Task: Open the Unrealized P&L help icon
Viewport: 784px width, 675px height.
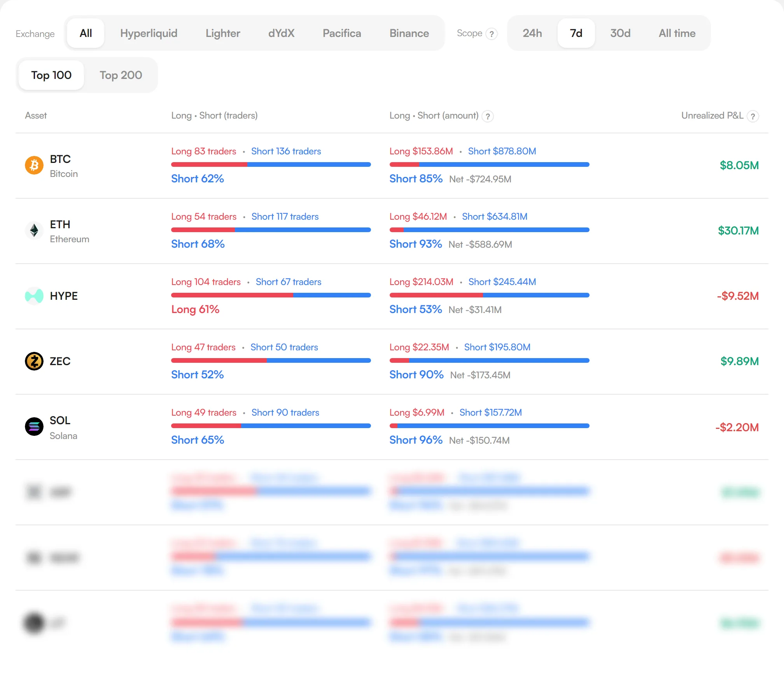Action: point(753,116)
